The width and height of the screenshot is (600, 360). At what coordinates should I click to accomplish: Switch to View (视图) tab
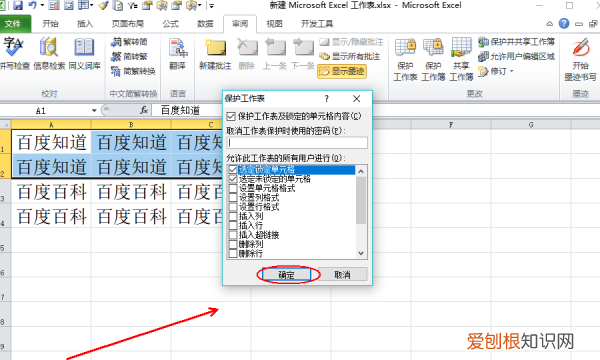pyautogui.click(x=274, y=24)
